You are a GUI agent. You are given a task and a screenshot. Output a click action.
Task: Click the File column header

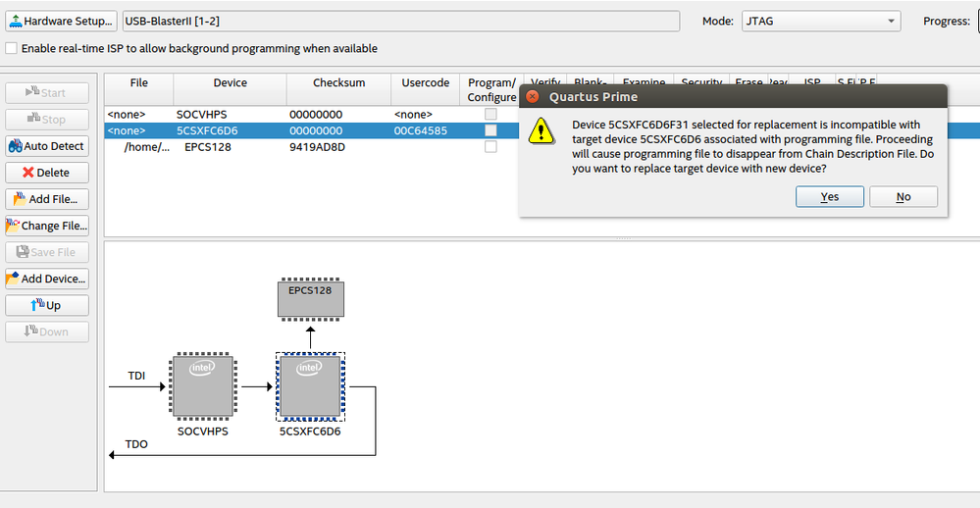click(x=138, y=89)
